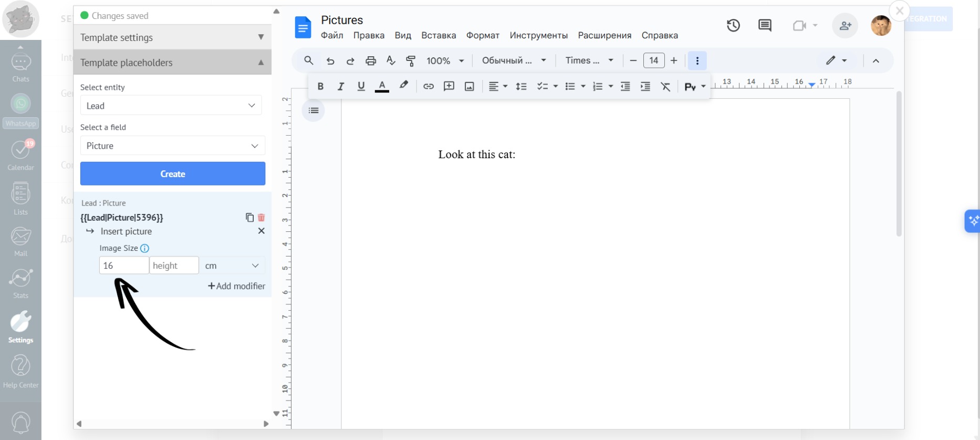This screenshot has height=440, width=980.
Task: Open version history clock icon
Action: [x=733, y=25]
